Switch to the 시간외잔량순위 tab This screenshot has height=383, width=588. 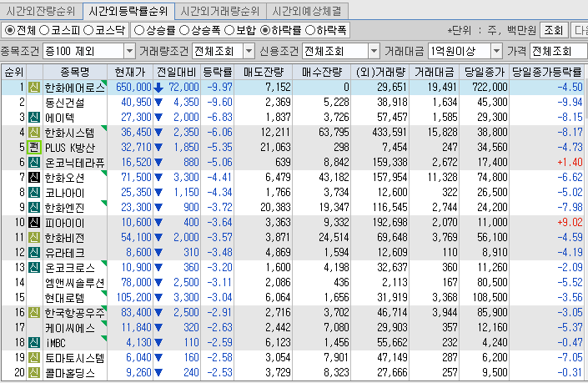point(41,11)
